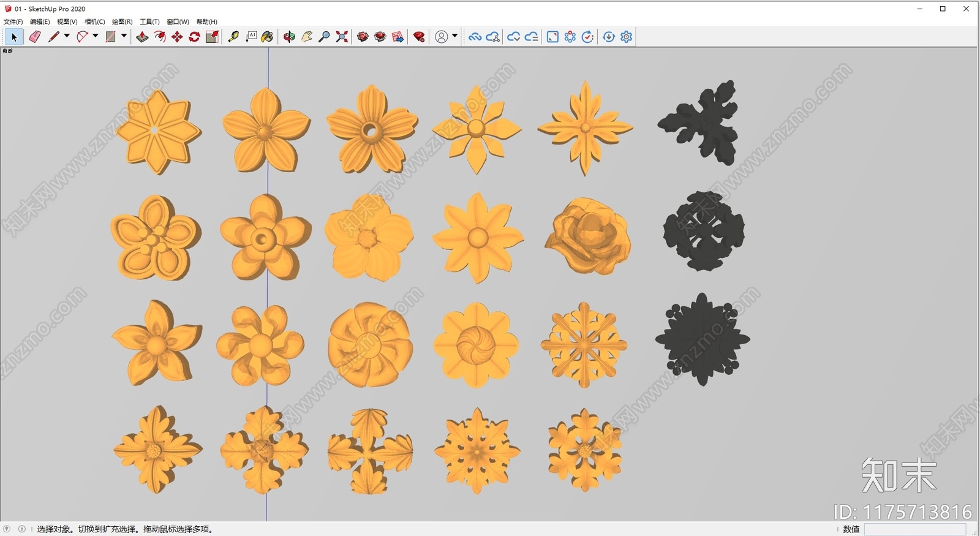Select the dark round cross-pattern rosette model

pyautogui.click(x=704, y=231)
